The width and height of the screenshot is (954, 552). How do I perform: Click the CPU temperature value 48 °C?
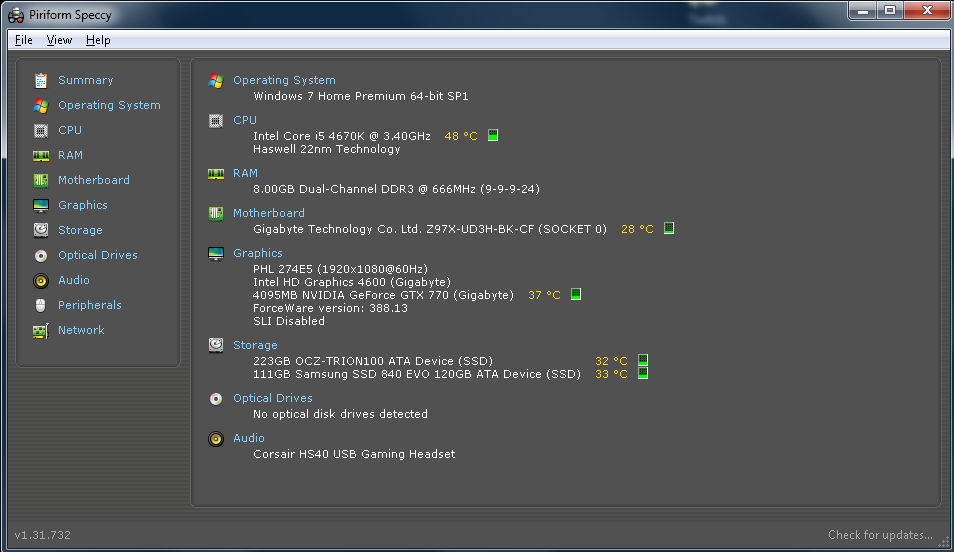click(x=461, y=136)
